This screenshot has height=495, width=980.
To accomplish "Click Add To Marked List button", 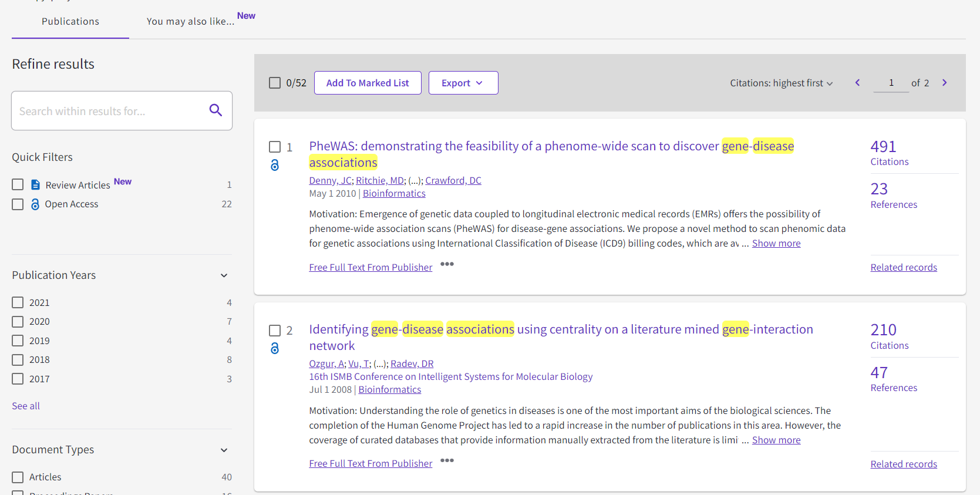I will coord(368,83).
